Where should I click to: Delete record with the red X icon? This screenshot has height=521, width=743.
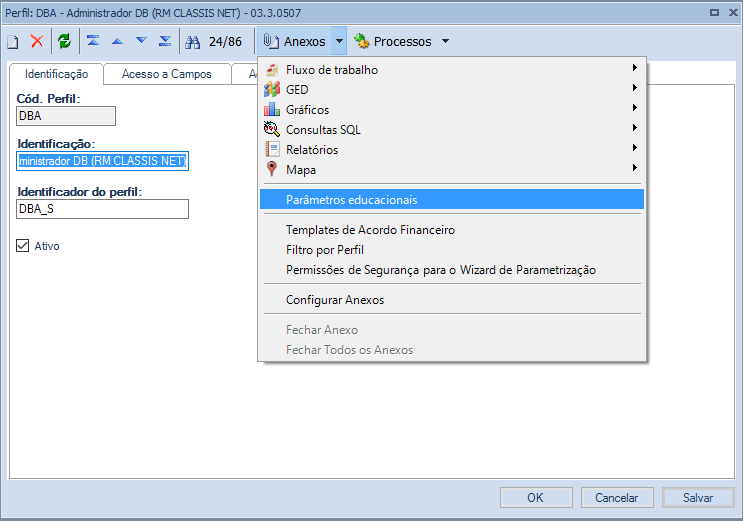(x=37, y=41)
